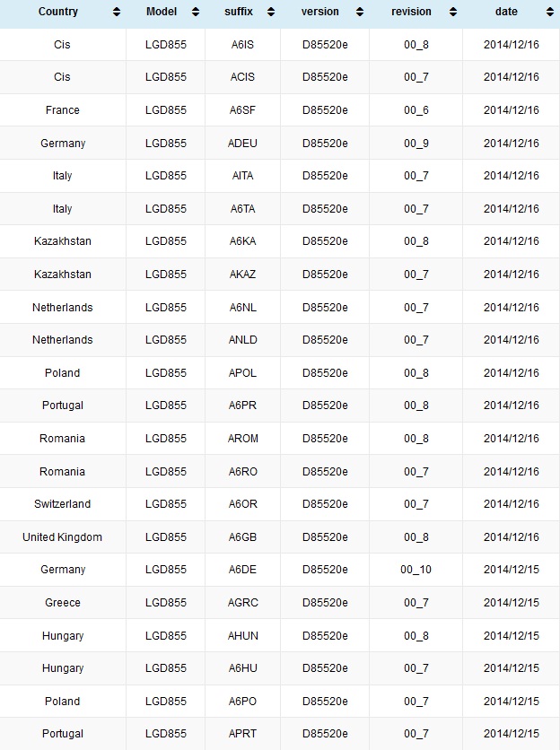Click the AHUN suffix cell for Hungary
Screen dimensions: 560x750
pyautogui.click(x=242, y=635)
